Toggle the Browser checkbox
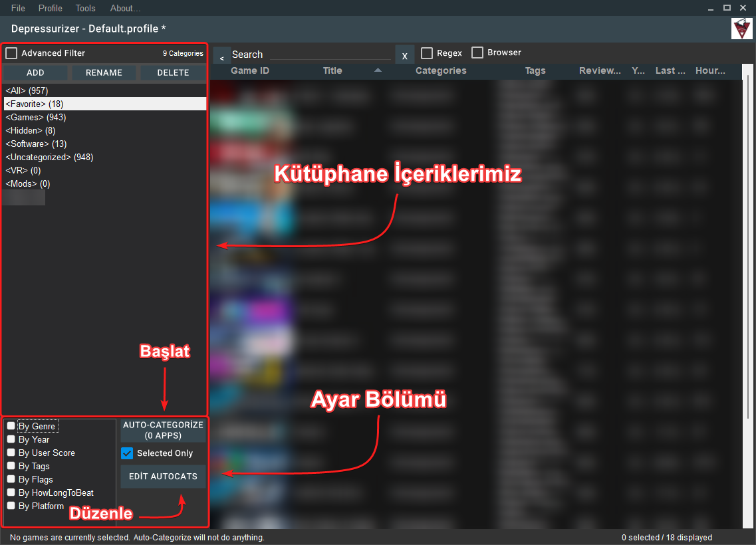The width and height of the screenshot is (756, 545). (x=477, y=53)
